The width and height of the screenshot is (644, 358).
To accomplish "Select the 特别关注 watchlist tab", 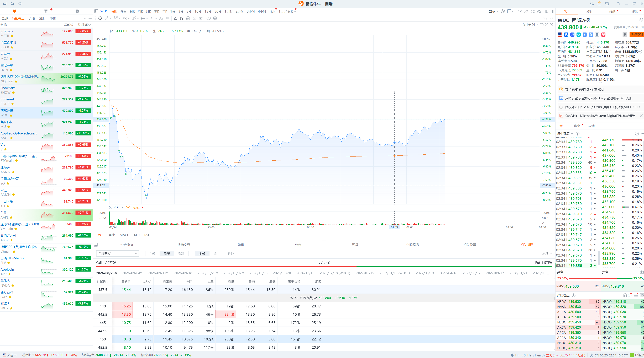I will 18,18.
